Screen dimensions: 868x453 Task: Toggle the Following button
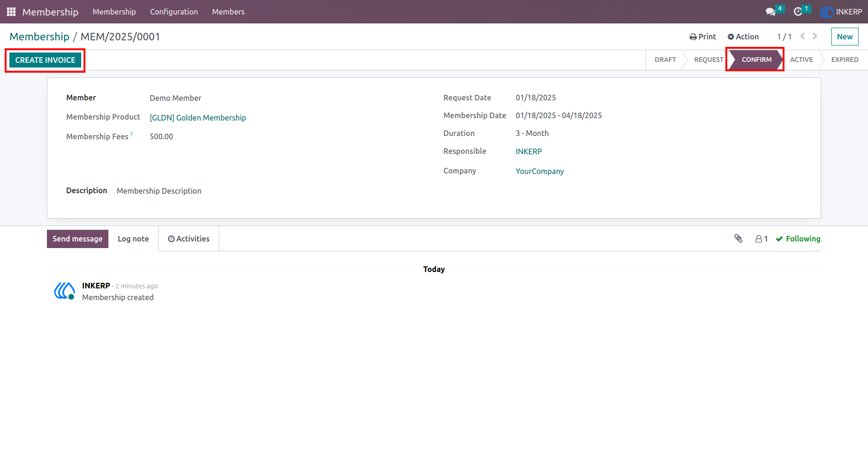pyautogui.click(x=798, y=239)
